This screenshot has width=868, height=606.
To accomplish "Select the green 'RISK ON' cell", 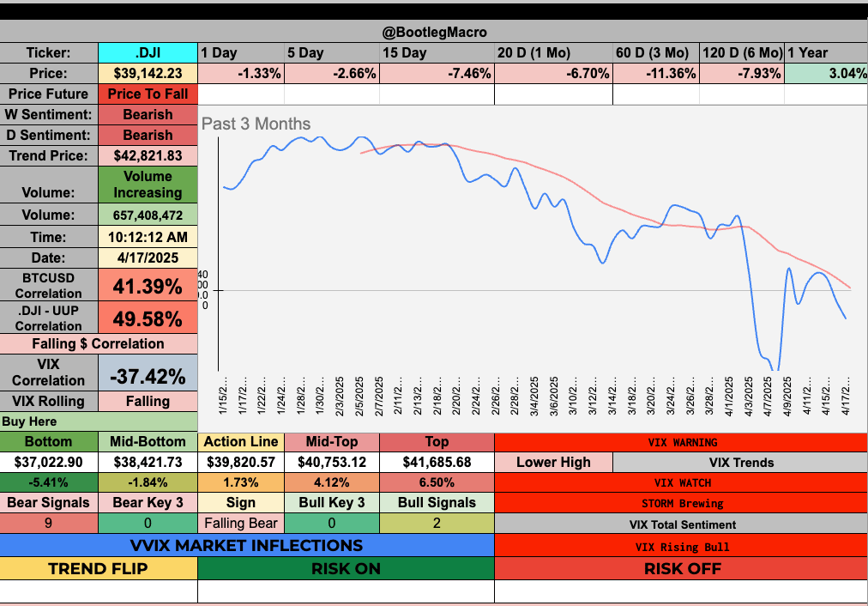I will tap(346, 568).
